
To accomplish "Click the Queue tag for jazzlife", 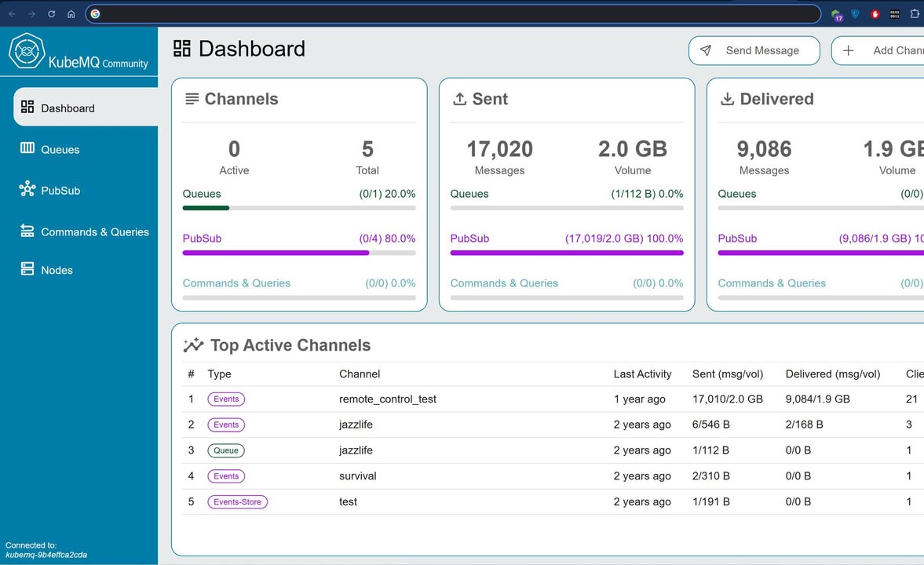I will [x=226, y=450].
